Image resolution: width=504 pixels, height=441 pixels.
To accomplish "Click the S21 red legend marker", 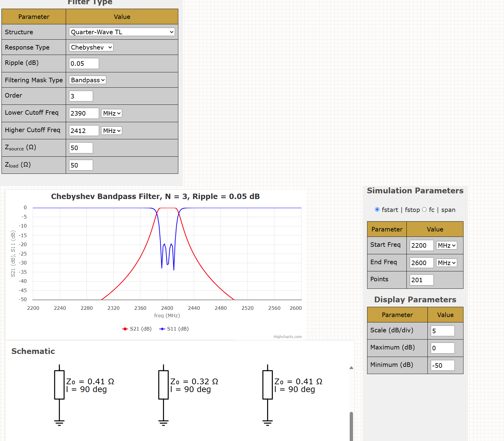I will [x=125, y=329].
